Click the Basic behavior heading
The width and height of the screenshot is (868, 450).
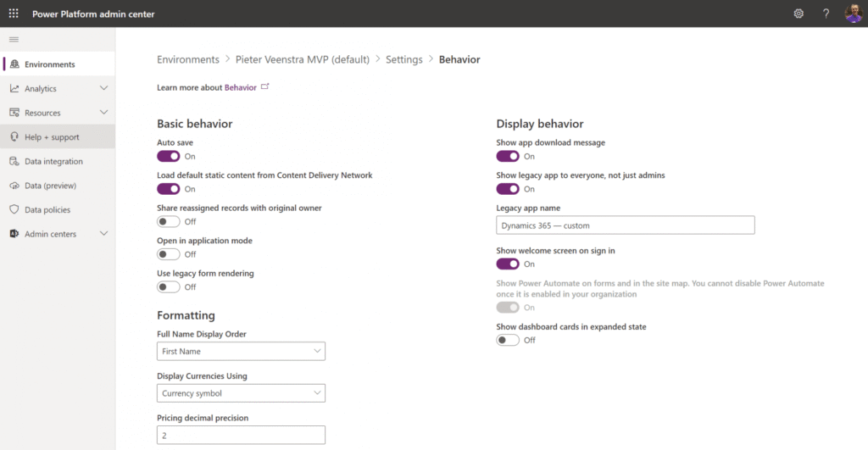coord(194,124)
